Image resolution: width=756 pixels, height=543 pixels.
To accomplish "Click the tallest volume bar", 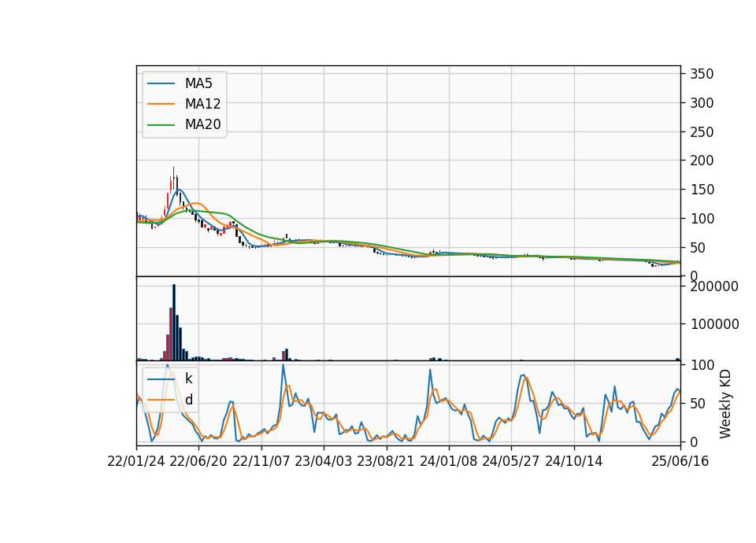I will pos(174,323).
